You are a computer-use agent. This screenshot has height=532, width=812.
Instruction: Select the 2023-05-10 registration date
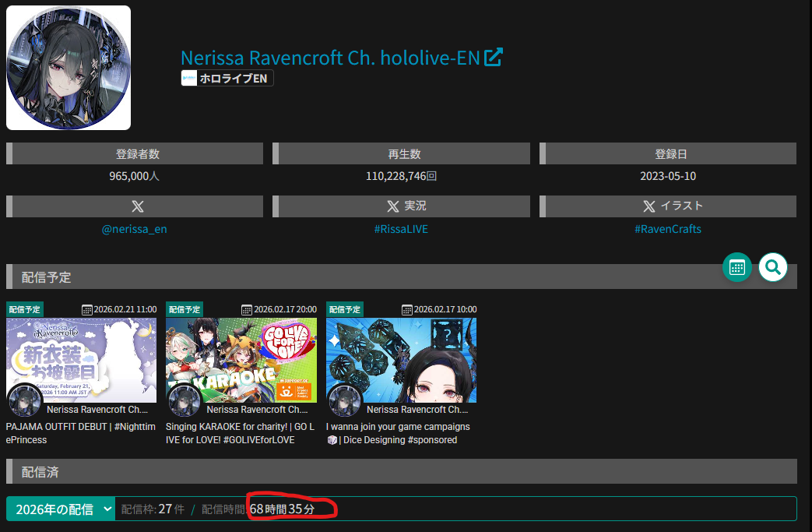click(668, 176)
